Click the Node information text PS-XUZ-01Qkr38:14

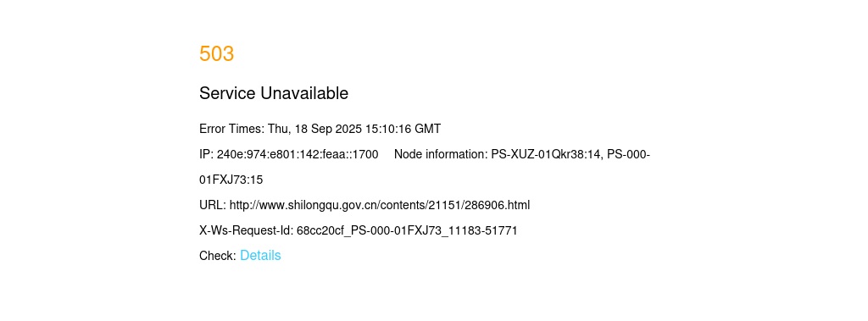(546, 155)
